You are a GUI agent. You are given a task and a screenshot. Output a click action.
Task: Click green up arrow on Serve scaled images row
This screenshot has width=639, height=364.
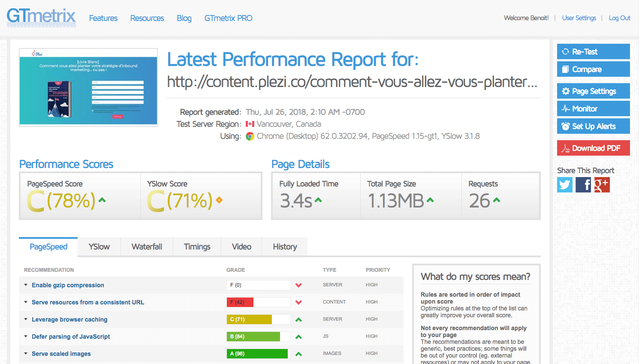coord(299,354)
